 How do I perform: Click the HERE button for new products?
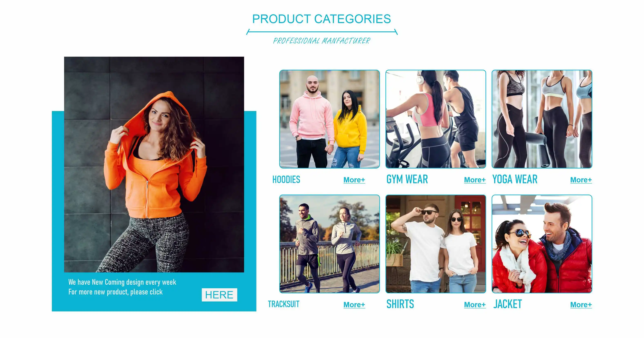click(x=219, y=295)
